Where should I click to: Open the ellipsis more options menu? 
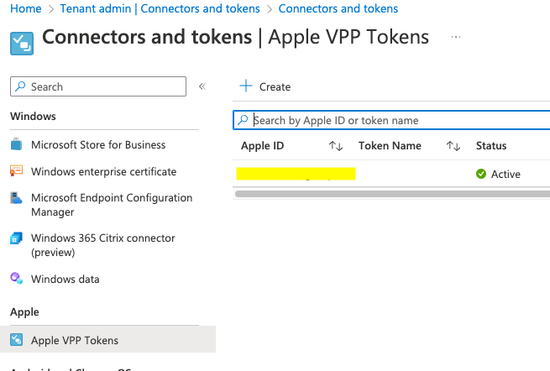coord(456,36)
